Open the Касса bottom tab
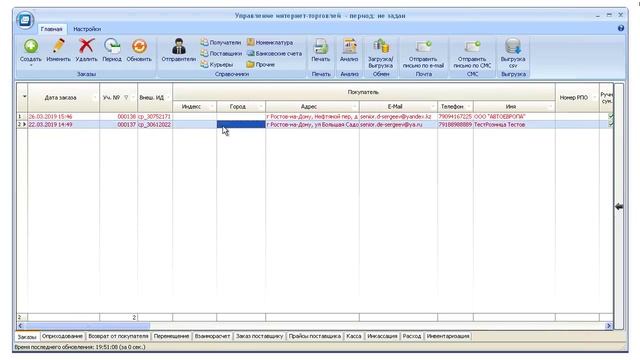The height and width of the screenshot is (360, 640). [353, 336]
